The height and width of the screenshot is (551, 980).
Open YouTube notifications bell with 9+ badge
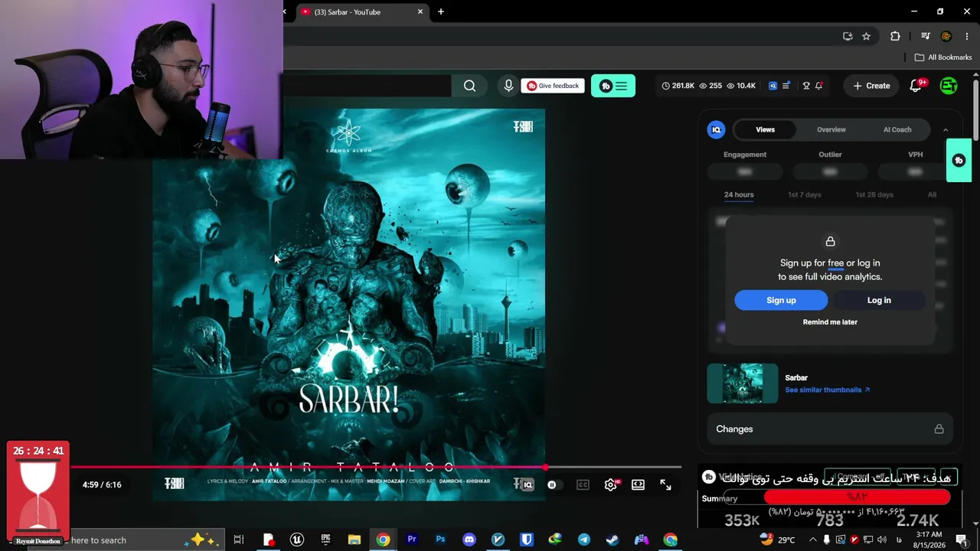point(916,86)
